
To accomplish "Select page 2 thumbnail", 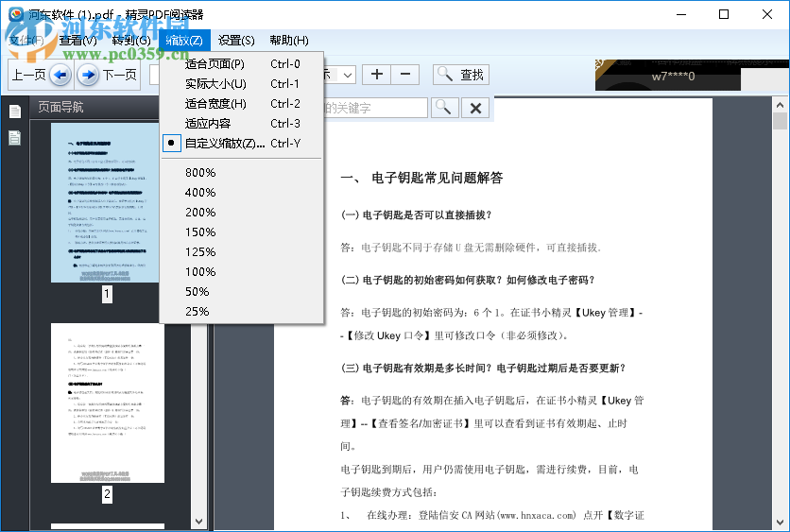I will (x=108, y=403).
